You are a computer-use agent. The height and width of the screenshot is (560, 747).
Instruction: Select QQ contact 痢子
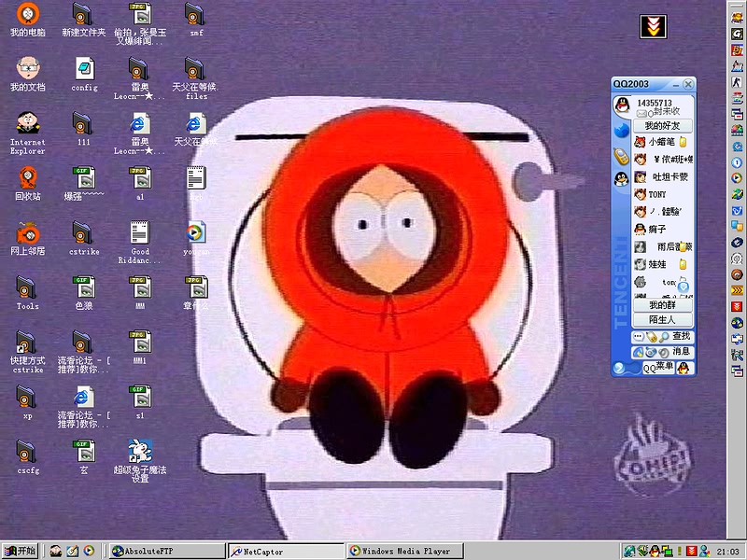pos(650,229)
